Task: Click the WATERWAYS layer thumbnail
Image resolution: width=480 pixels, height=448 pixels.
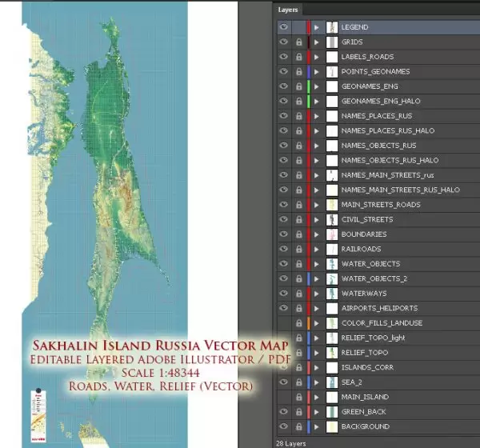Action: pyautogui.click(x=332, y=294)
